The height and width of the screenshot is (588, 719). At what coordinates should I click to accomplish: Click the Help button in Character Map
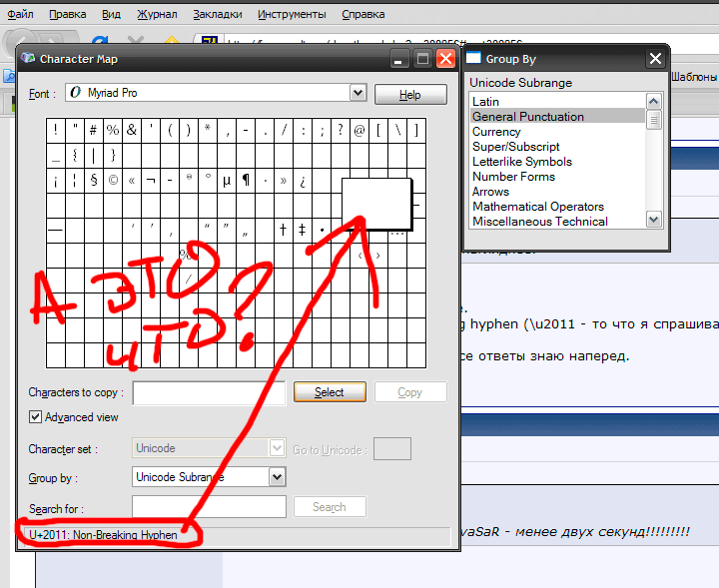pyautogui.click(x=410, y=95)
